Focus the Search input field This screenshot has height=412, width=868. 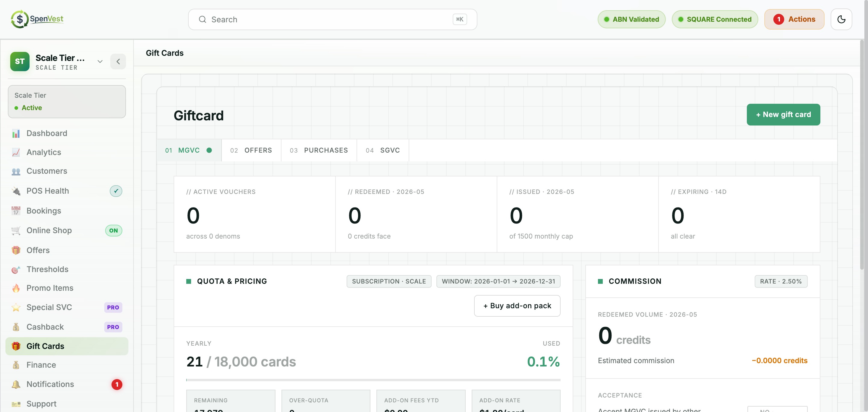[332, 20]
